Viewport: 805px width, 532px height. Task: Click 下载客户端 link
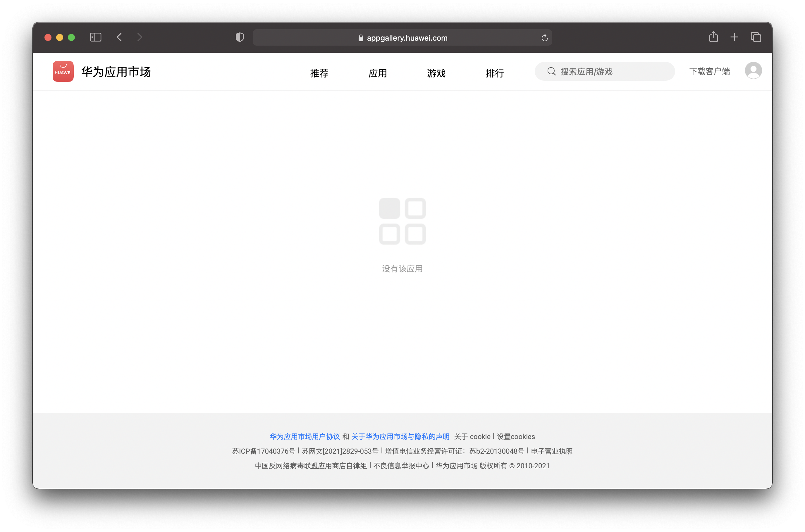pyautogui.click(x=709, y=71)
